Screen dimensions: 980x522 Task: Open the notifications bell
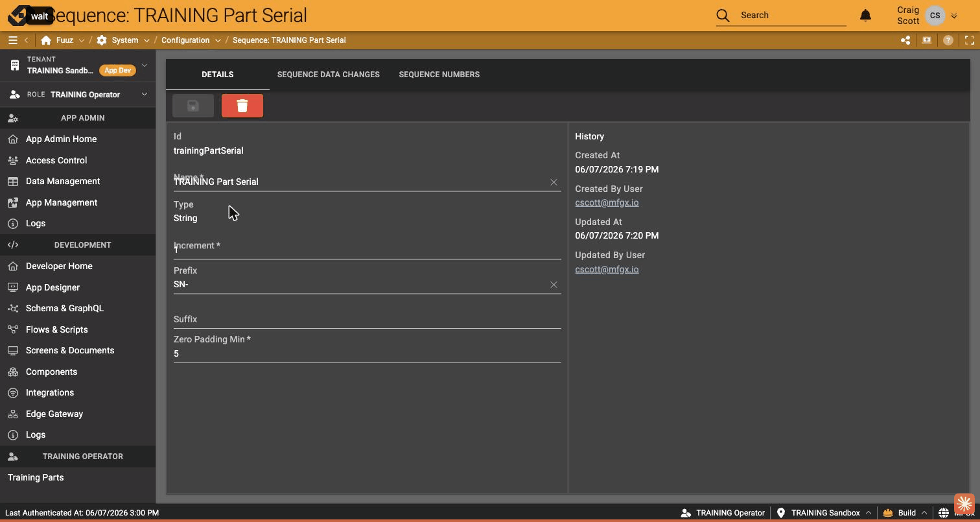pos(865,15)
